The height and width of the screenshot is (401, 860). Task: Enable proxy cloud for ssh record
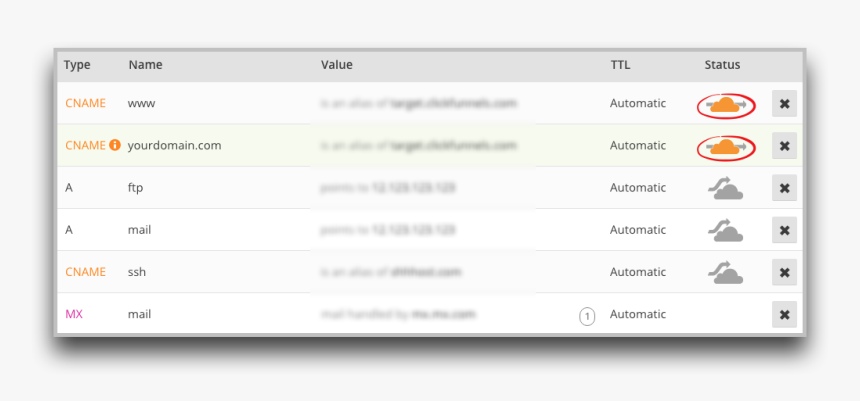pos(725,271)
